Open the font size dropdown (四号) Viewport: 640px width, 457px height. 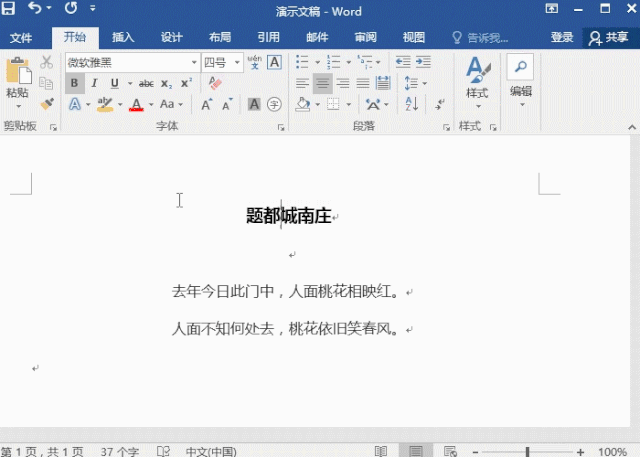(237, 62)
